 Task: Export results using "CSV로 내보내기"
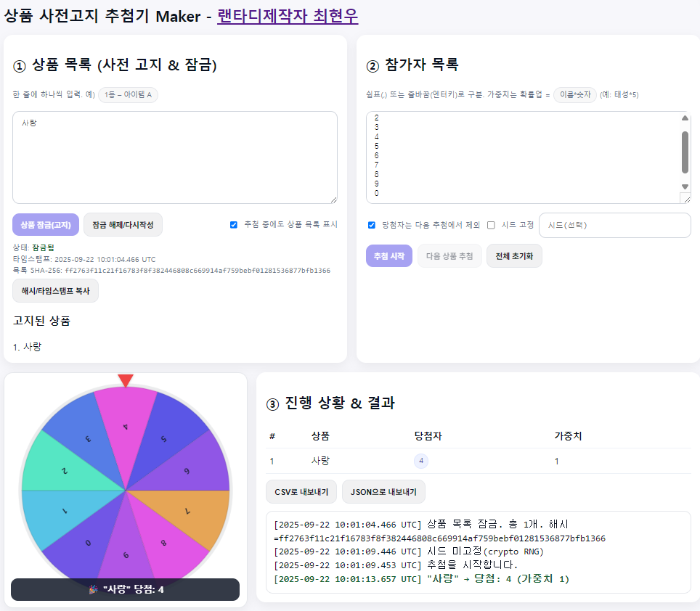301,492
